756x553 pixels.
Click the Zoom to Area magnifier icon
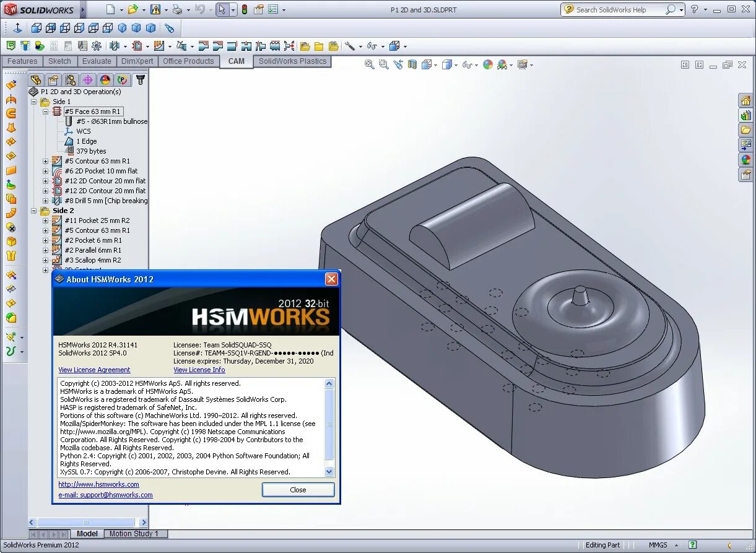pyautogui.click(x=383, y=64)
